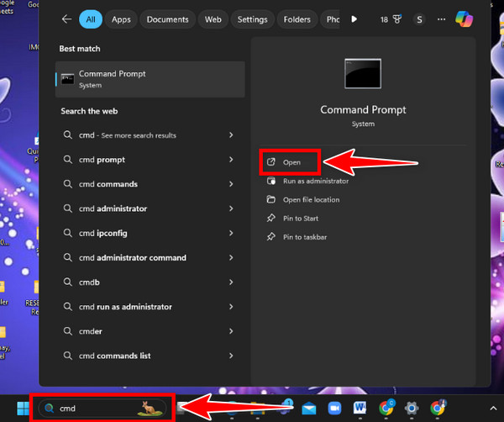This screenshot has width=504, height=422.
Task: Open the Windows Start button
Action: point(23,409)
